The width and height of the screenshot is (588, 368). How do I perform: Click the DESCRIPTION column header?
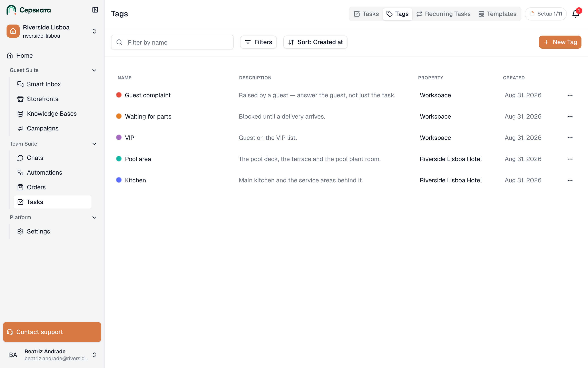tap(255, 78)
